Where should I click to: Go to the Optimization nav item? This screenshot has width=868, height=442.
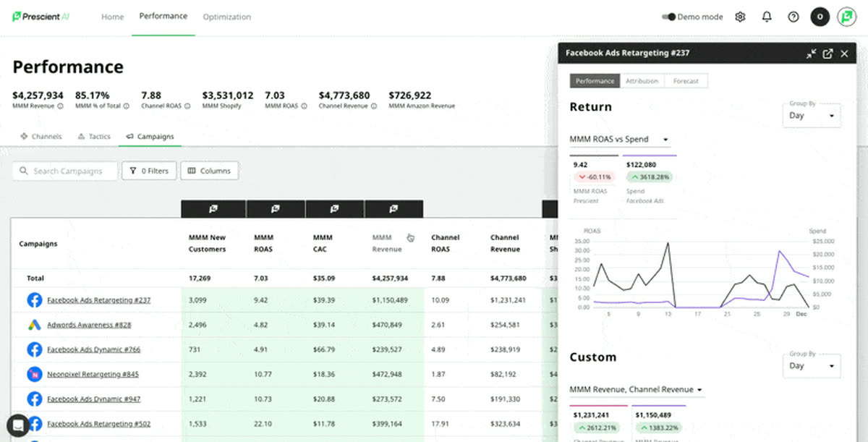click(x=226, y=17)
